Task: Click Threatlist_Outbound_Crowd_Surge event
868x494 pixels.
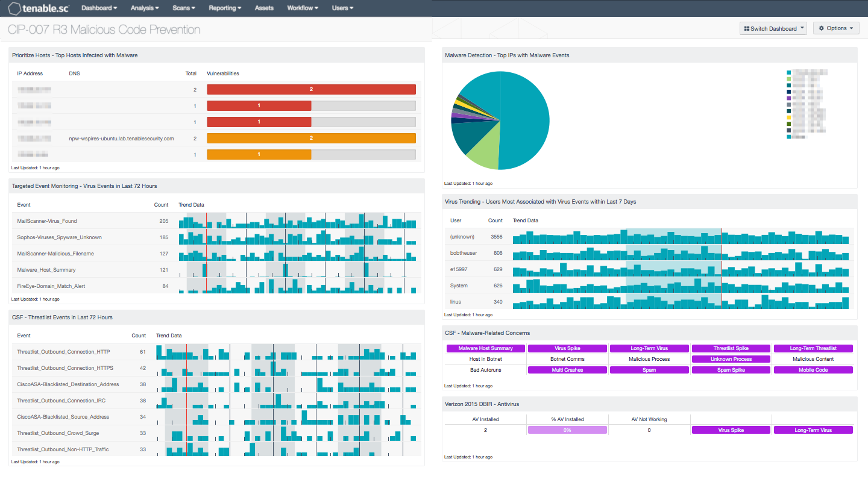Action: pos(58,433)
